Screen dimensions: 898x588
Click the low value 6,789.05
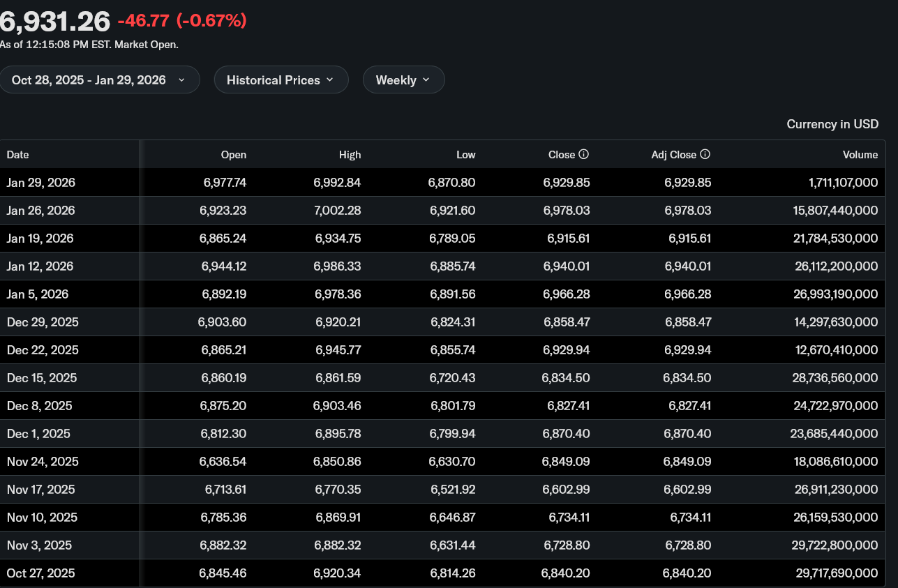452,239
